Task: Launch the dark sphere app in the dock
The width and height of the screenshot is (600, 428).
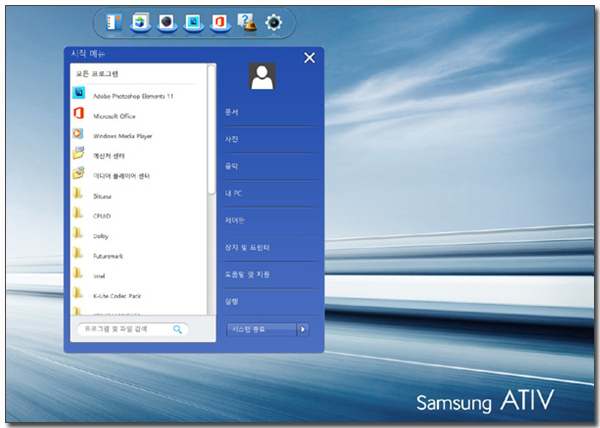Action: coord(167,22)
